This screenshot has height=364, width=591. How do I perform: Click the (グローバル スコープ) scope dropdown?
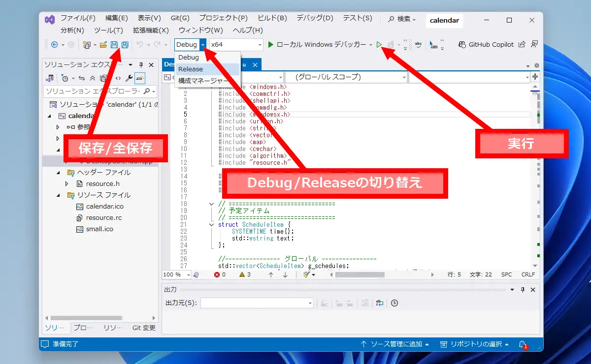pos(346,77)
